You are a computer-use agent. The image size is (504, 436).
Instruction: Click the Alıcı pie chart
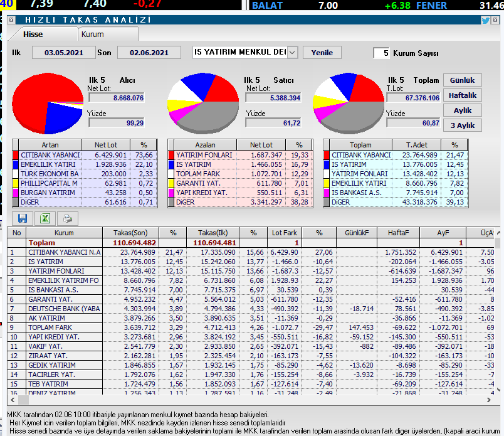(x=48, y=103)
